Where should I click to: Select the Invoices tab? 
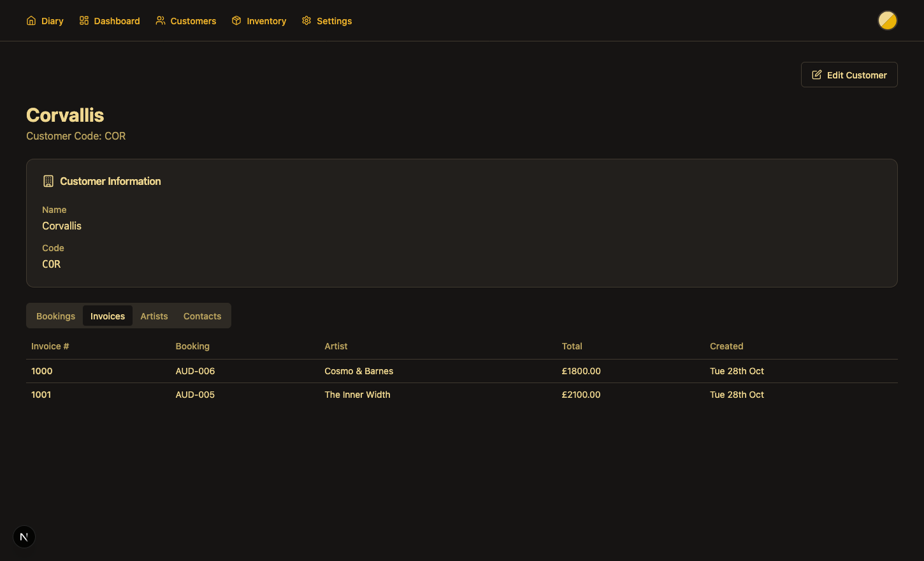108,316
